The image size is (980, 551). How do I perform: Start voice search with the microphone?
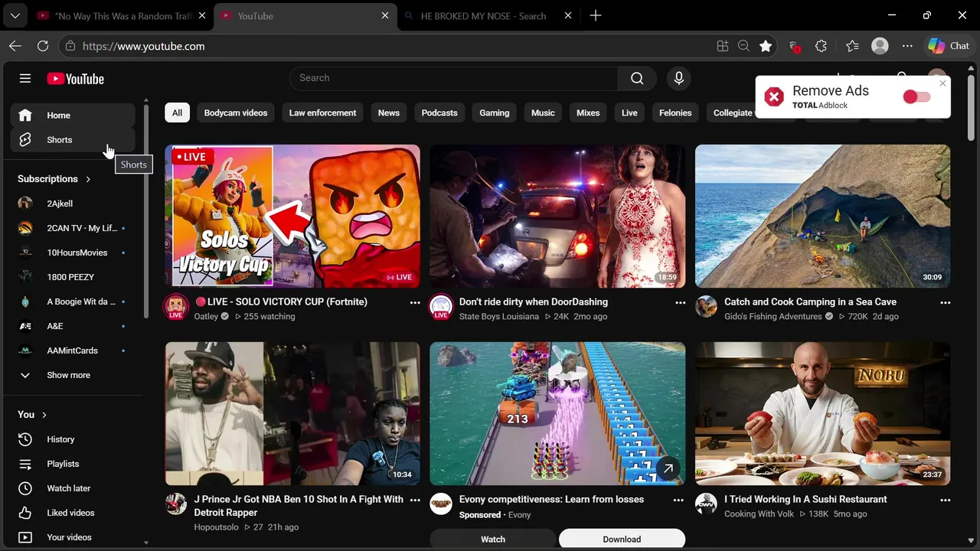coord(678,78)
